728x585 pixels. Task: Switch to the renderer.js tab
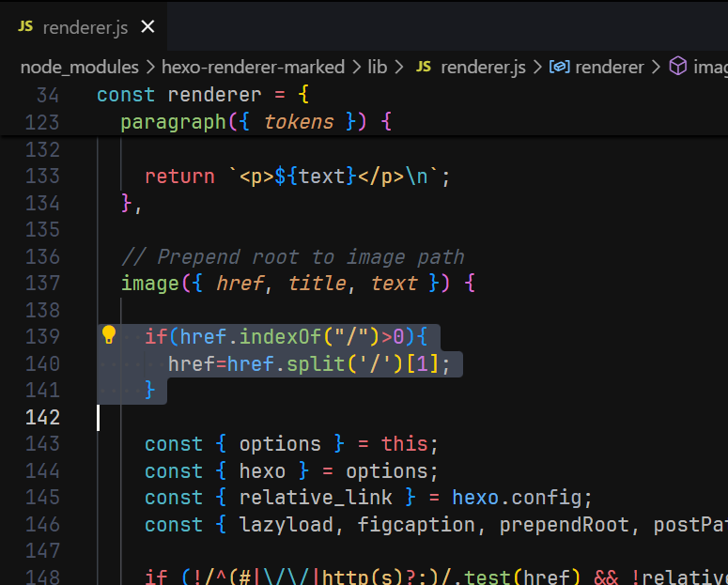pos(85,27)
